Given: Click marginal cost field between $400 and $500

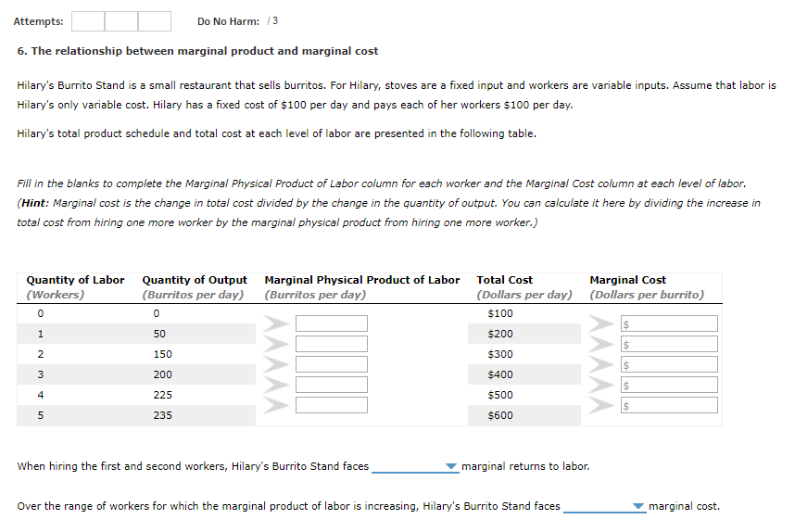Looking at the screenshot, I should click(x=669, y=385).
